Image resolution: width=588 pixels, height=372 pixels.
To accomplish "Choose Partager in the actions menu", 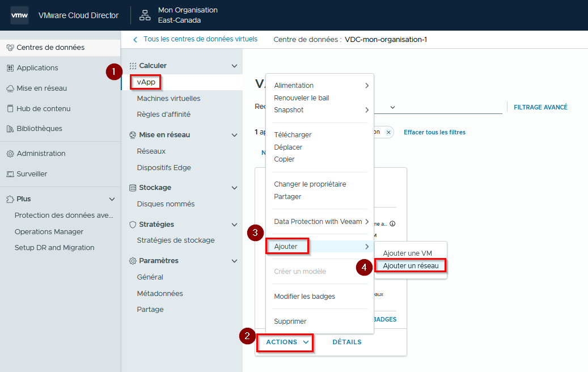I will (287, 197).
